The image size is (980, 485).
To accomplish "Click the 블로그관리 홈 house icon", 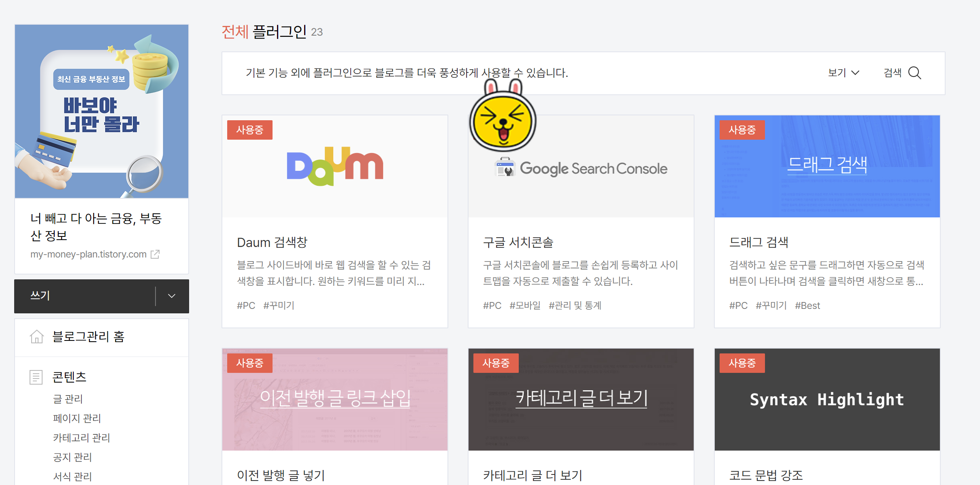I will tap(36, 337).
